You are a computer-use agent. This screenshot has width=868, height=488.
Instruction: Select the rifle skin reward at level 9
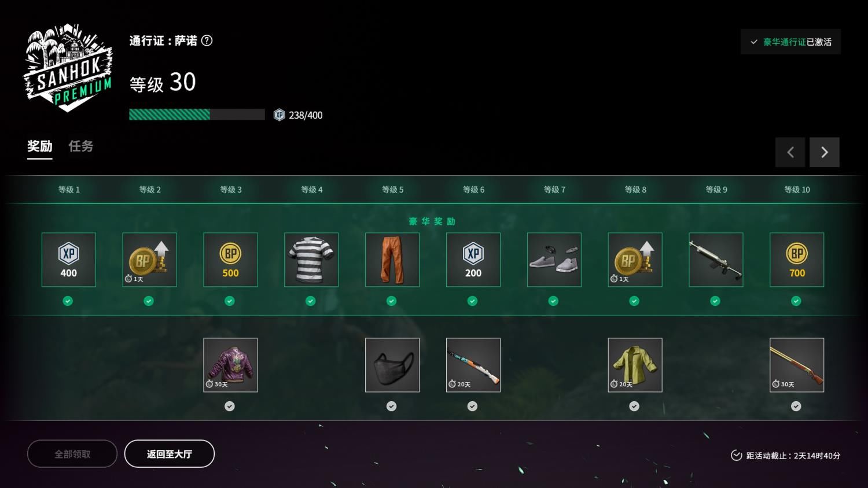[x=716, y=260]
